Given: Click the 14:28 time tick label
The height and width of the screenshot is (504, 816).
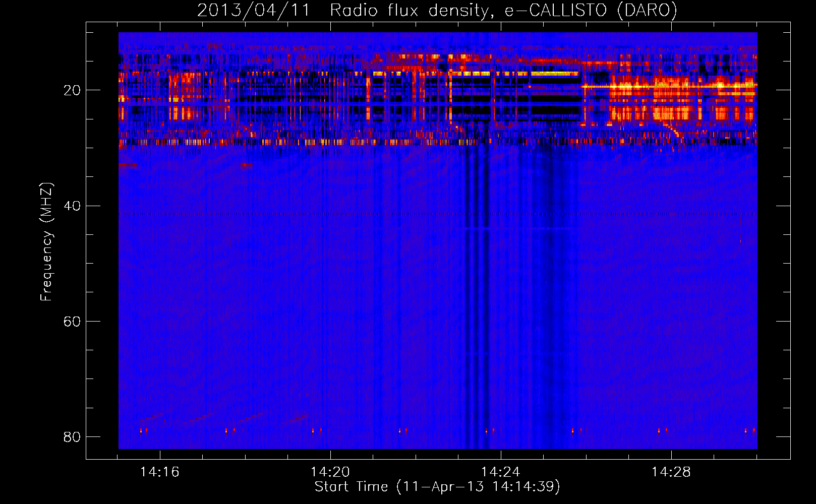Looking at the screenshot, I should [x=671, y=472].
